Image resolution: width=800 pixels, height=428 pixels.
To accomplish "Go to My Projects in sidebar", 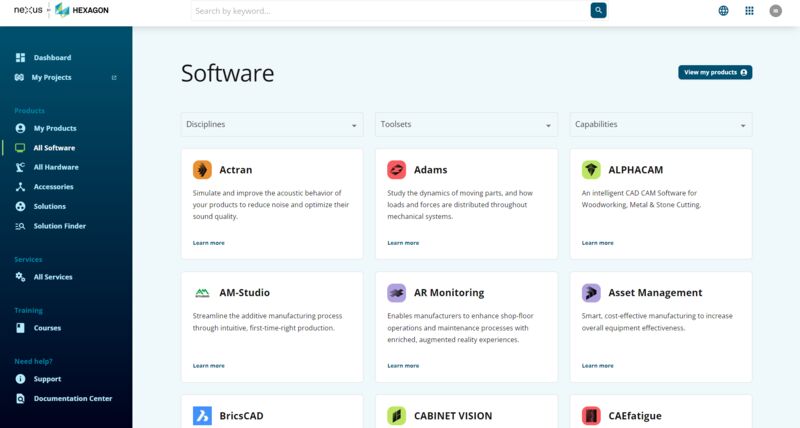I will (x=51, y=78).
